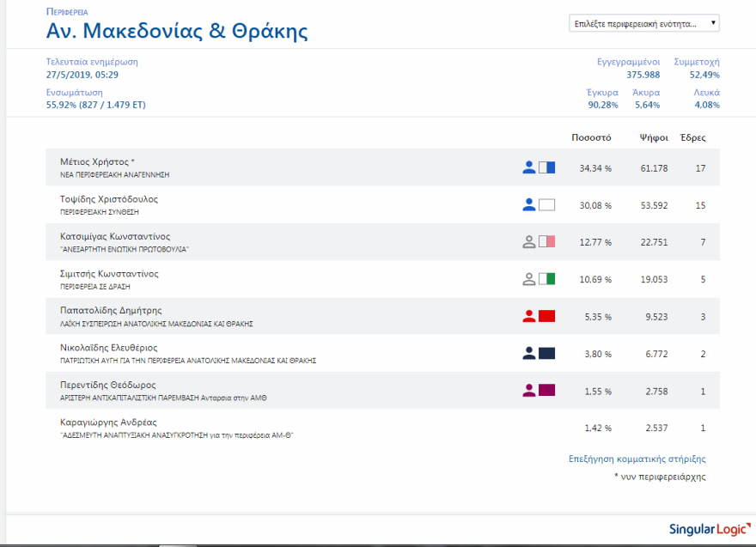Click the dark navy person icon beside Νικολαΐδης

[529, 353]
